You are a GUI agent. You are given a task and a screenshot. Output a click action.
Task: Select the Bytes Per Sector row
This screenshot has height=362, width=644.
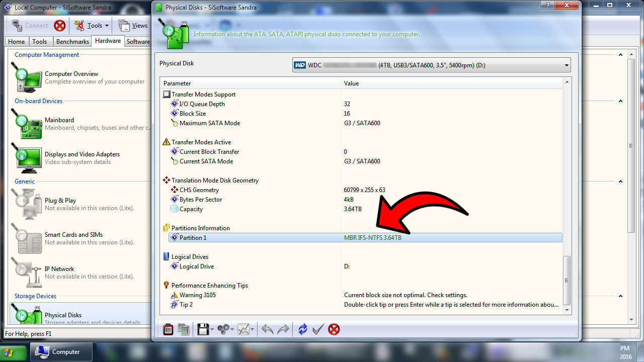pos(366,200)
